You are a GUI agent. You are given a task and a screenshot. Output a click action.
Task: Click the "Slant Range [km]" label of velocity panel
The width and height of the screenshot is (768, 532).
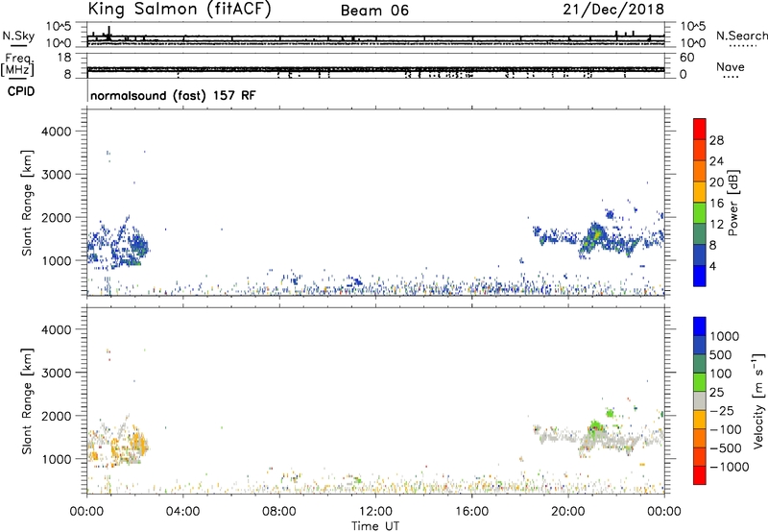click(27, 401)
